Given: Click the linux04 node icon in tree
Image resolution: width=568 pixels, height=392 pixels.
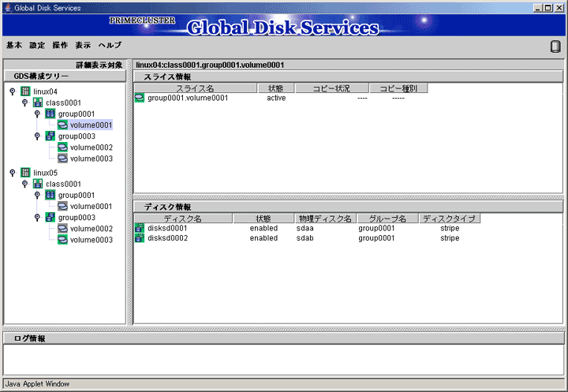Looking at the screenshot, I should (25, 91).
